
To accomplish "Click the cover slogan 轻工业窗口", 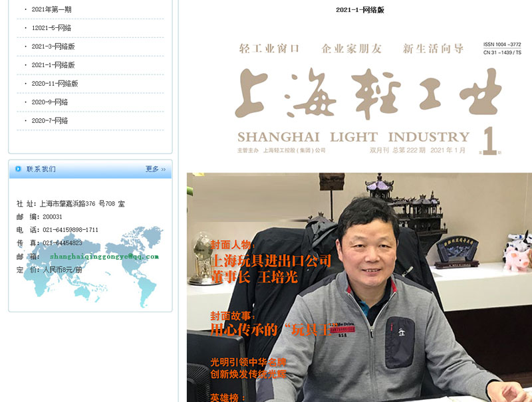I will pos(269,49).
